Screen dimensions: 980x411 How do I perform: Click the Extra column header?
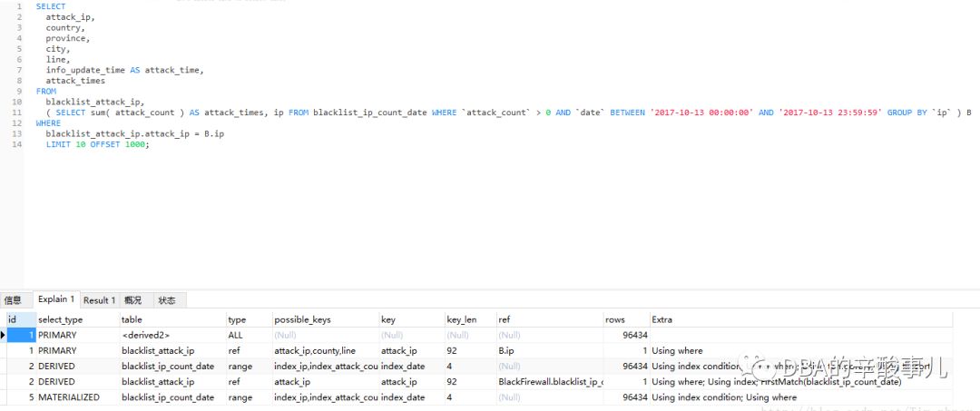[x=662, y=319]
